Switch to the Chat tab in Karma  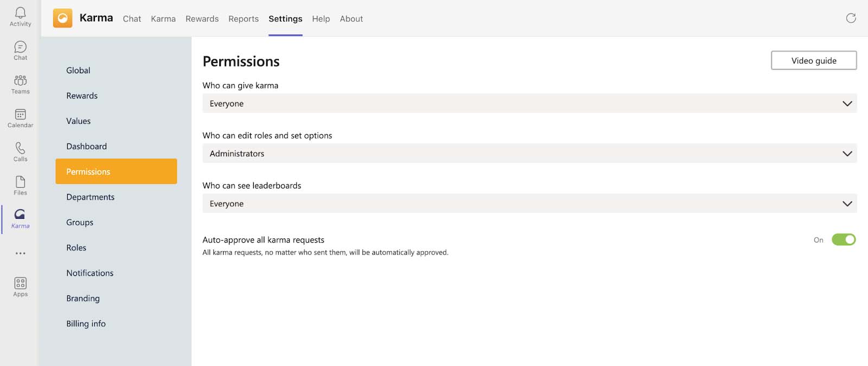132,18
